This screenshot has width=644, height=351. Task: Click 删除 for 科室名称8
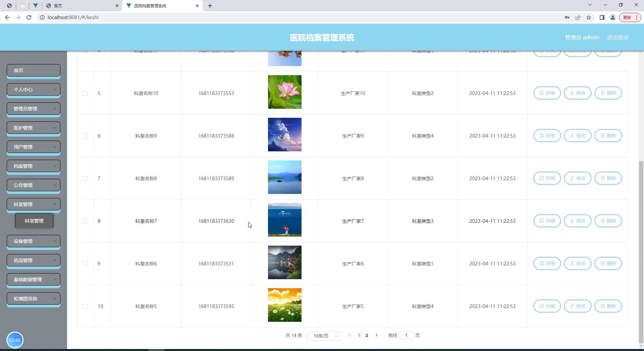608,178
